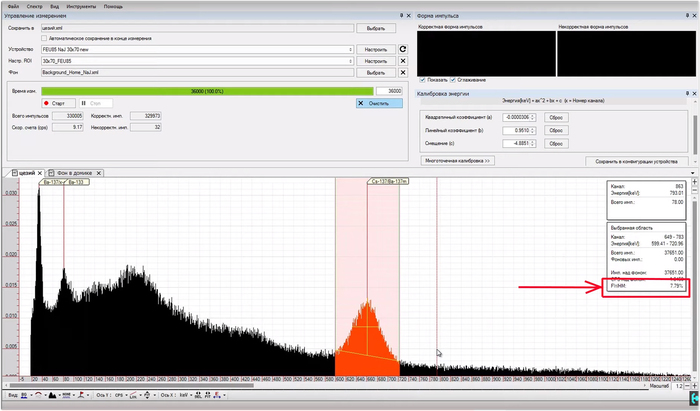Toggle the 'Сглаживание' smoothing checkbox
The height and width of the screenshot is (411, 700).
(x=454, y=80)
